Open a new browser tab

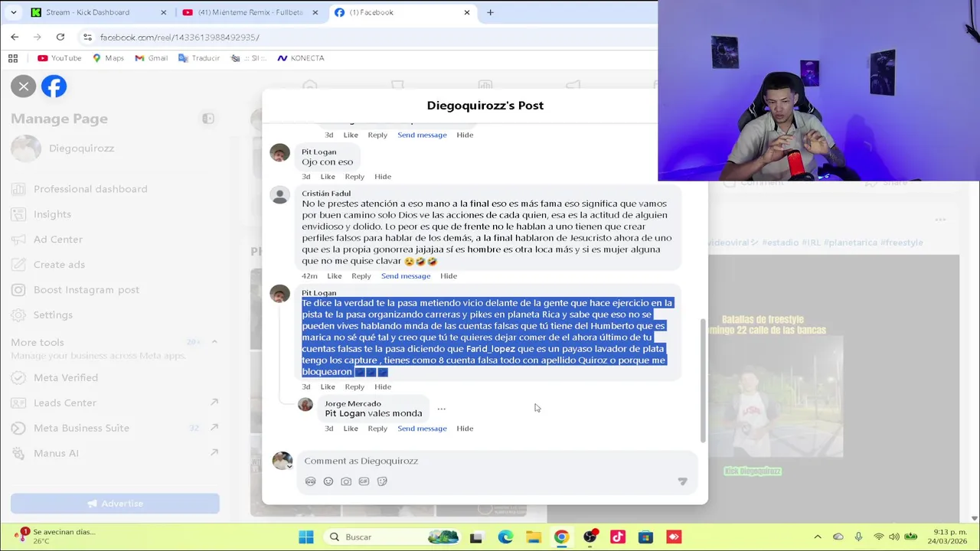coord(490,12)
